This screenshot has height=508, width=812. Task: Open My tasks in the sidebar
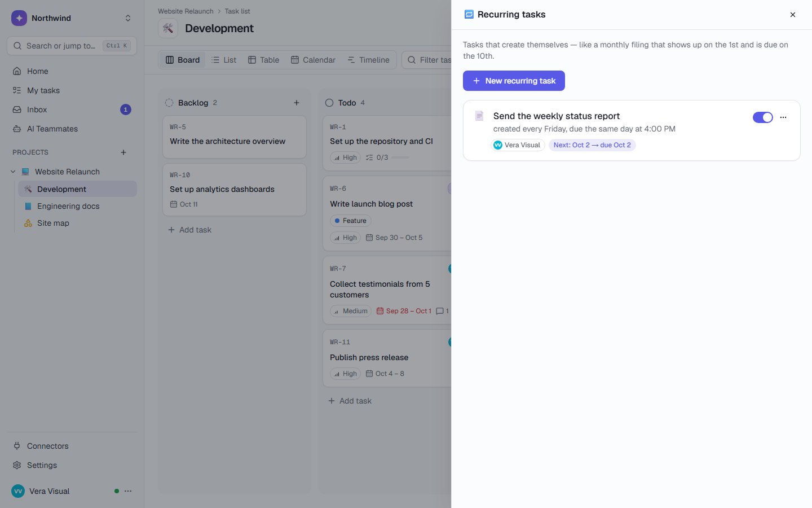coord(72,90)
